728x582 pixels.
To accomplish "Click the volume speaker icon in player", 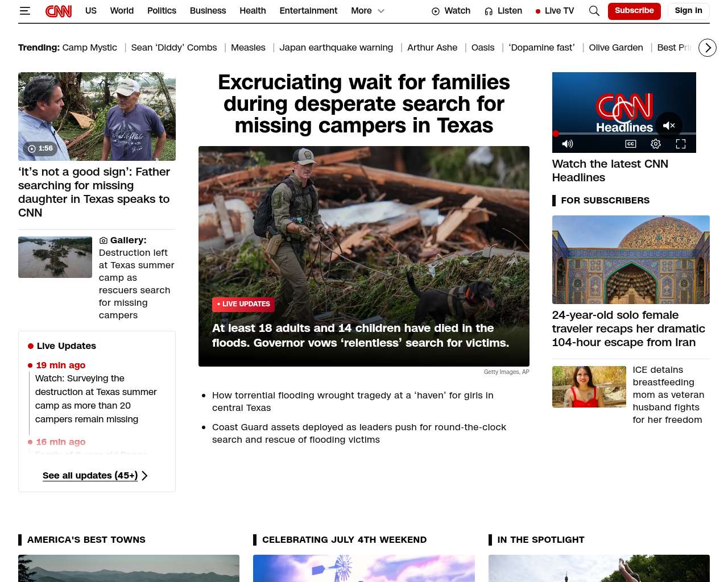I will click(568, 144).
